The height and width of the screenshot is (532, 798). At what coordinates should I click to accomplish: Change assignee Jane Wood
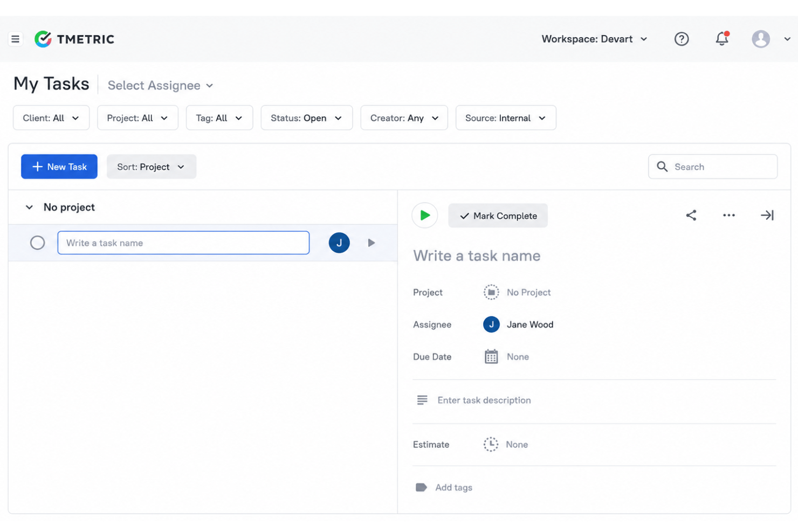click(530, 324)
